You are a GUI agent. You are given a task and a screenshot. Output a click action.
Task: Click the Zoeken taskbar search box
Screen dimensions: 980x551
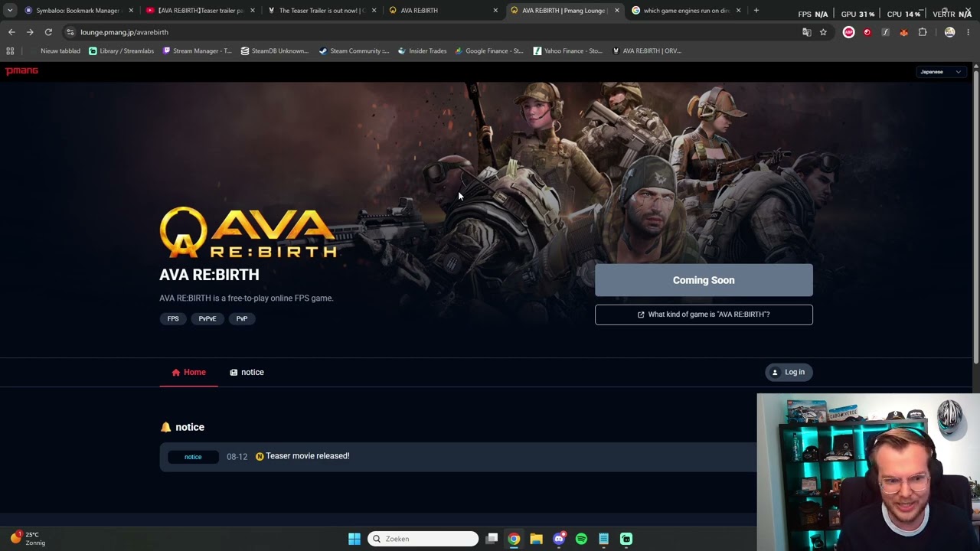point(423,539)
